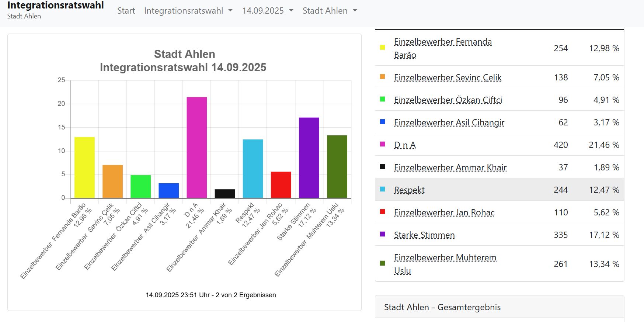This screenshot has height=322, width=644.
Task: Click the magenta D n A bar in chart
Action: [x=196, y=148]
